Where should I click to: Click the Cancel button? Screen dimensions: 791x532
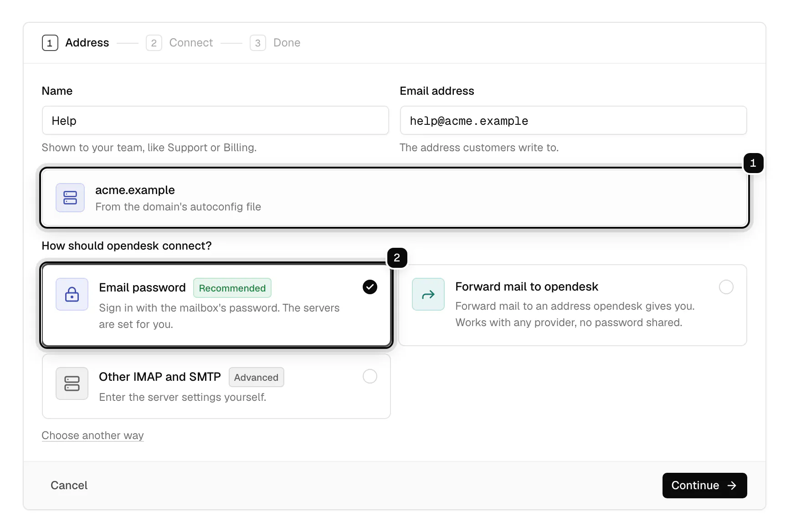pyautogui.click(x=69, y=486)
